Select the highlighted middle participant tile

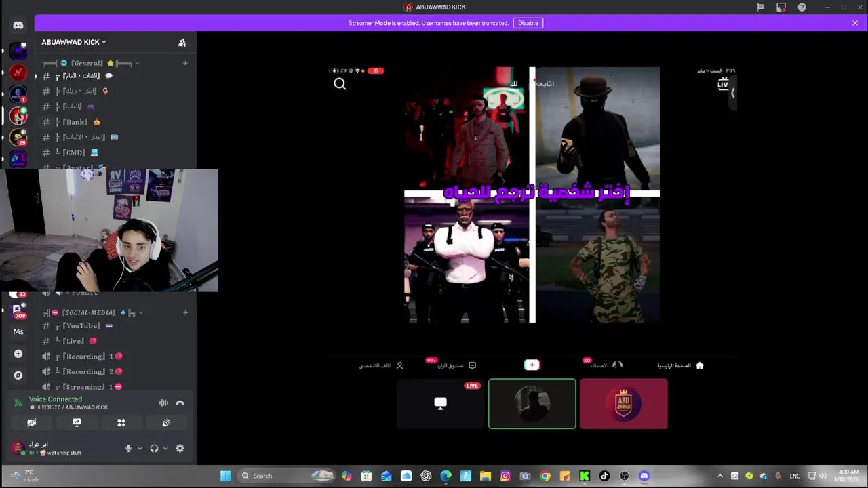(532, 404)
